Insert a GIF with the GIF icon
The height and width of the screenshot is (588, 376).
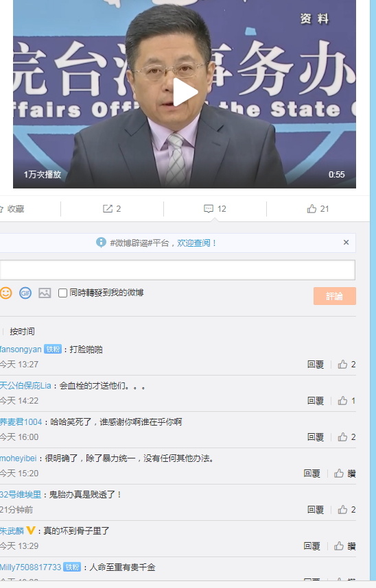click(25, 293)
